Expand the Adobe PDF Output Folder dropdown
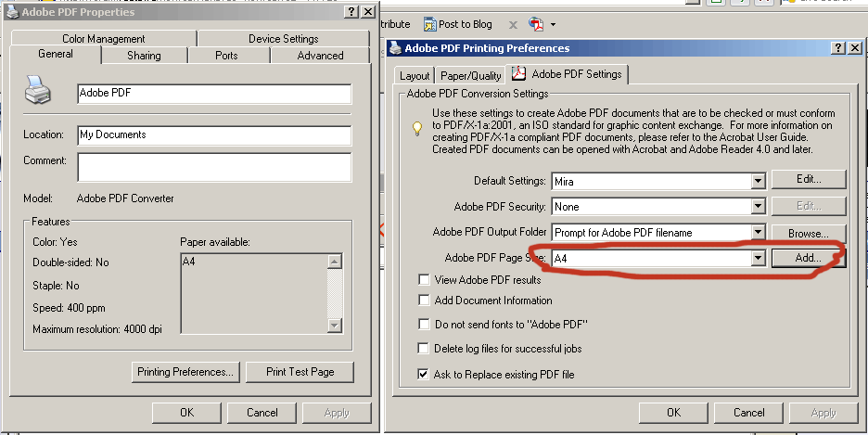Image resolution: width=868 pixels, height=435 pixels. point(758,233)
